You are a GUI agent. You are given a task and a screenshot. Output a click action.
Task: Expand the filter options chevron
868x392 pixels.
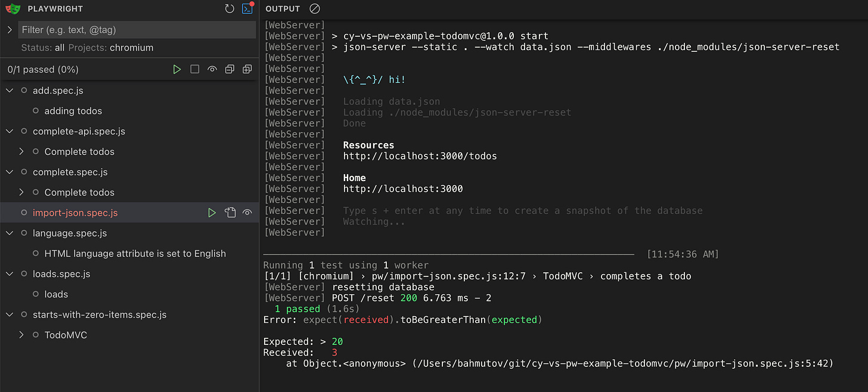tap(9, 30)
